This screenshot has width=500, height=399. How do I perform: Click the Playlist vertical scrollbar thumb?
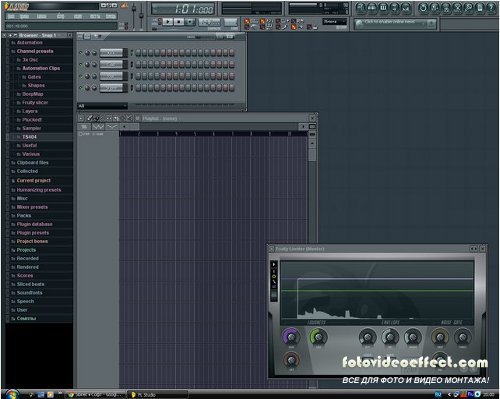pos(312,155)
